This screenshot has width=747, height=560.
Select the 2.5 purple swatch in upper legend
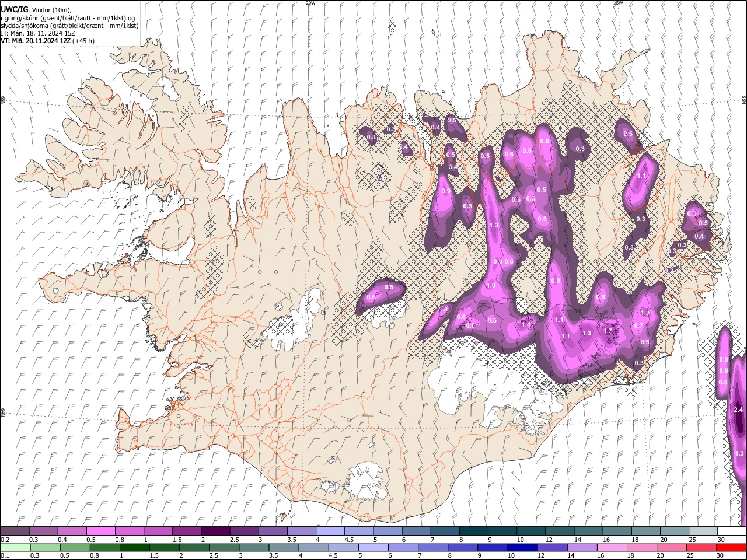coord(243,531)
